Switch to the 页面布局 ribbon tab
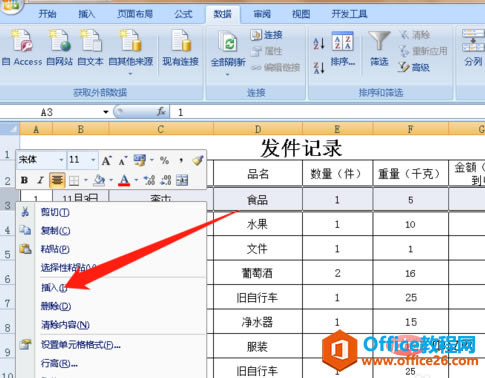Screen dimensions: 485x378 135,14
